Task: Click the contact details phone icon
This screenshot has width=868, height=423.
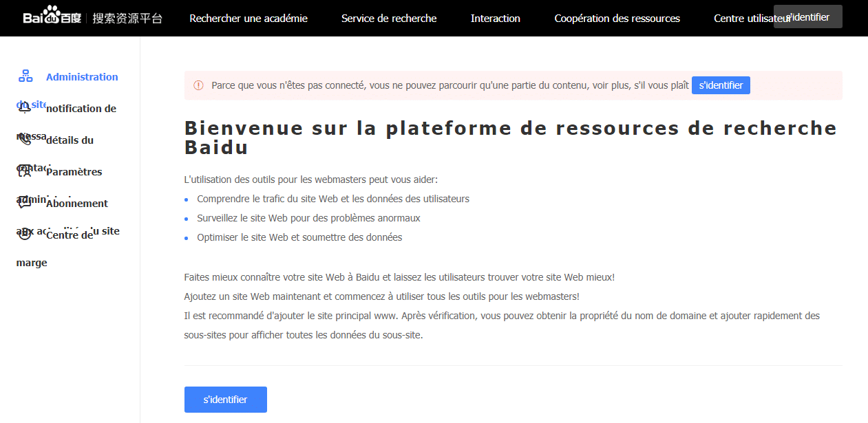Action: click(x=25, y=140)
